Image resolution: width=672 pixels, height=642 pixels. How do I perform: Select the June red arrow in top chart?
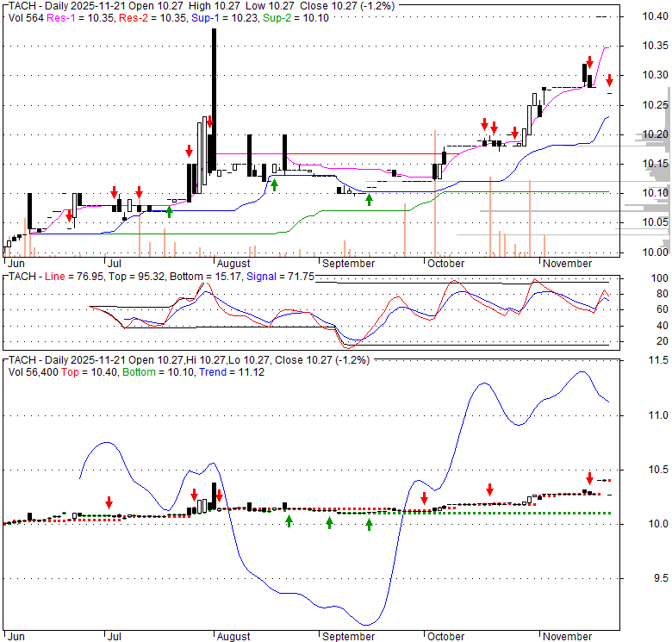(70, 215)
